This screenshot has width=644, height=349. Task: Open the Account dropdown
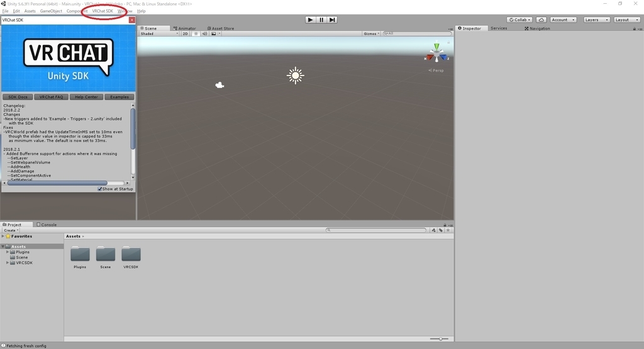point(563,19)
